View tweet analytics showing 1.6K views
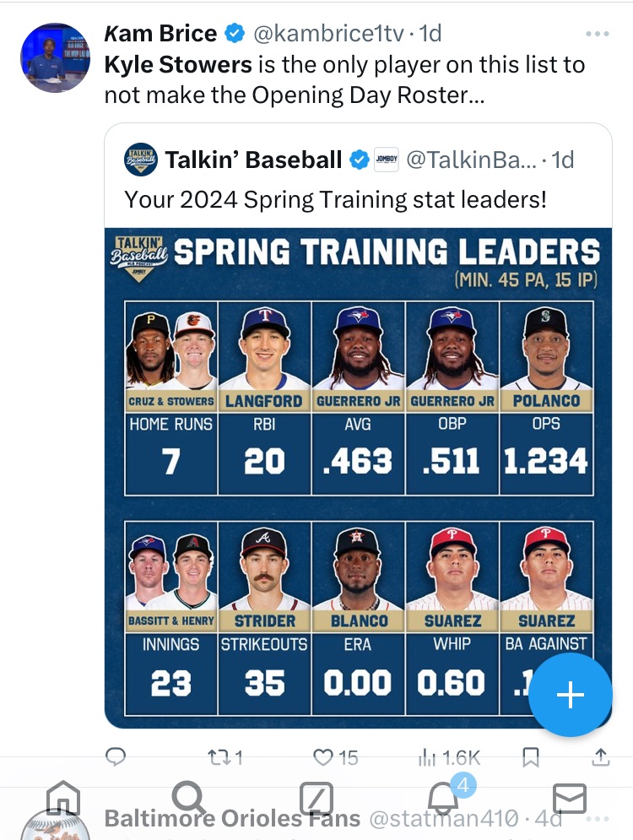The height and width of the screenshot is (840, 633). tap(449, 757)
